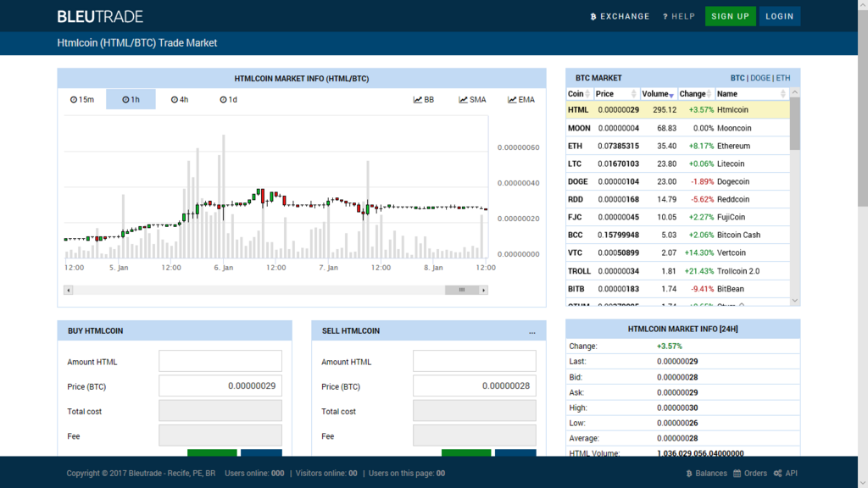The width and height of the screenshot is (868, 488).
Task: Toggle the SMA indicator
Action: [x=472, y=100]
